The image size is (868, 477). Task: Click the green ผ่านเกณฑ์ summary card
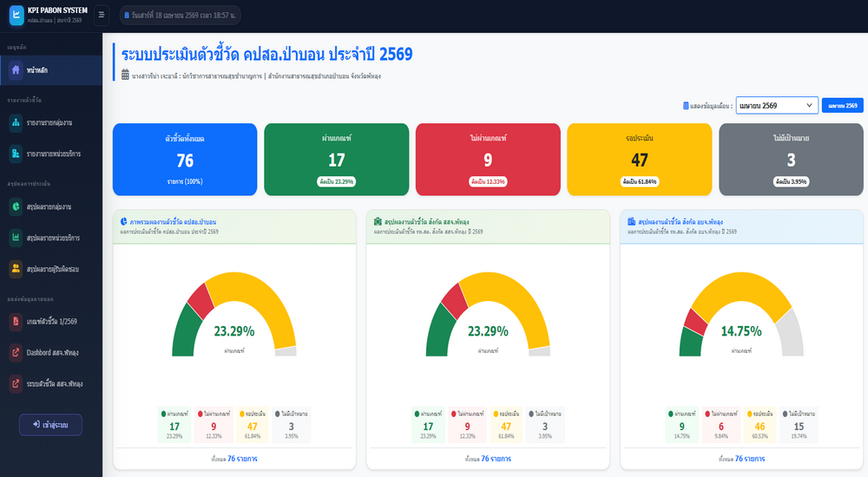[x=336, y=159]
